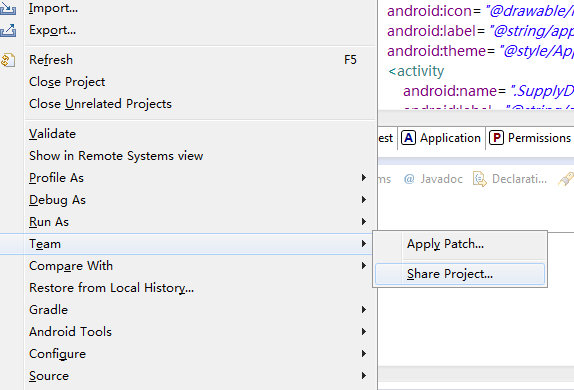The width and height of the screenshot is (574, 390).
Task: Click the Declaration view icon
Action: coord(480,179)
